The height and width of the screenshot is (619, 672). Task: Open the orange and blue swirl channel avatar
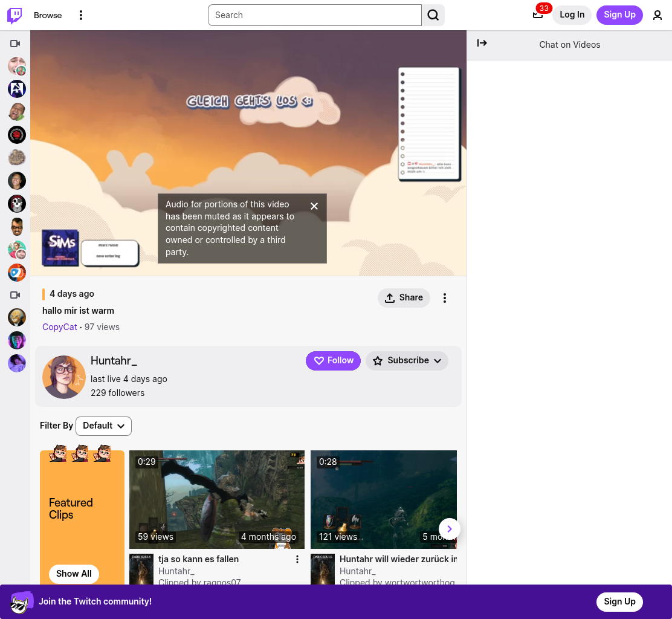17,273
